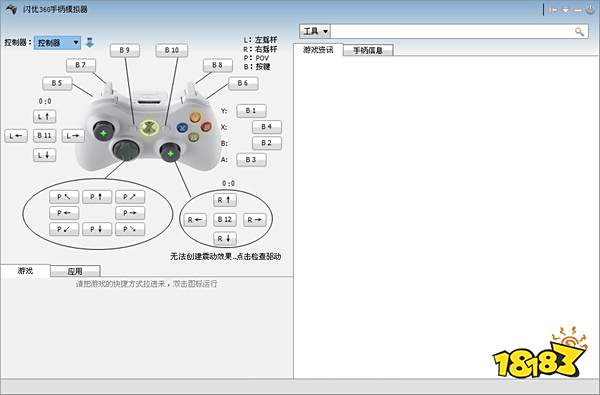Click the POV right button
The height and width of the screenshot is (395, 600).
130,213
